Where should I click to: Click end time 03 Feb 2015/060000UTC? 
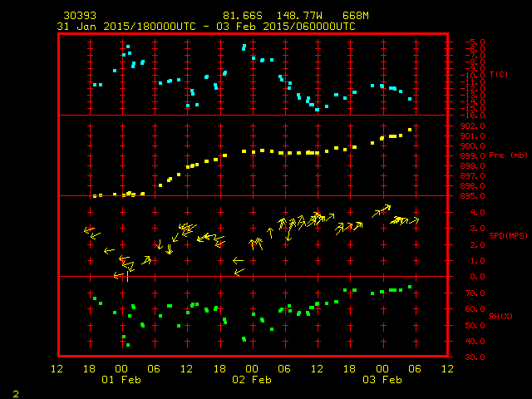(286, 27)
